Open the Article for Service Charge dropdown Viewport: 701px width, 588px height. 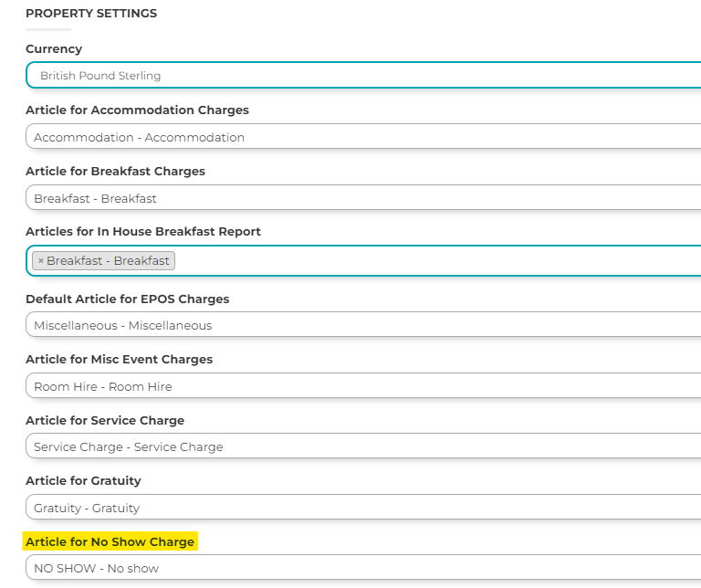click(363, 446)
